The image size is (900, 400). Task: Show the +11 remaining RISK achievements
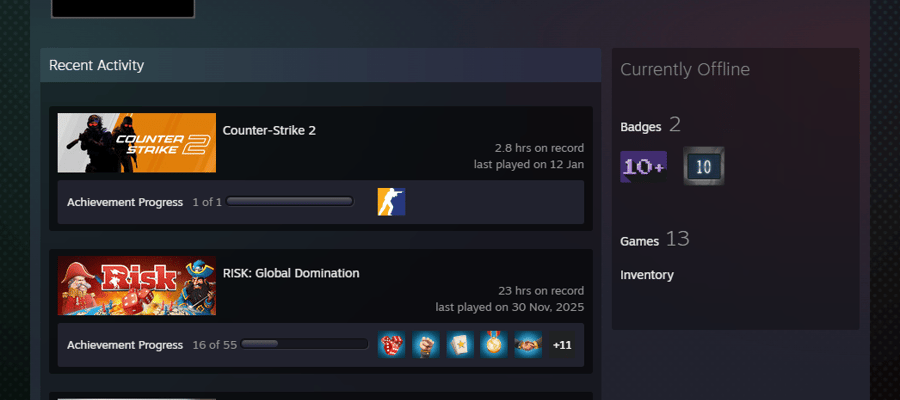pyautogui.click(x=562, y=344)
